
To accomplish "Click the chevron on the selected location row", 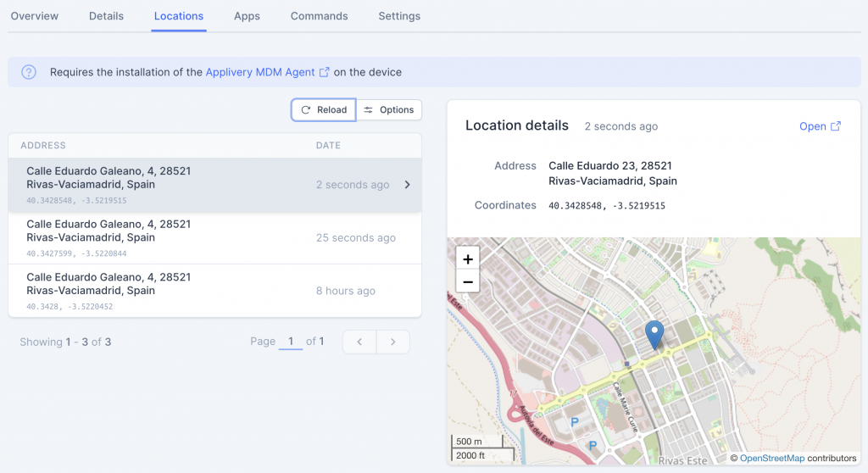I will (408, 185).
